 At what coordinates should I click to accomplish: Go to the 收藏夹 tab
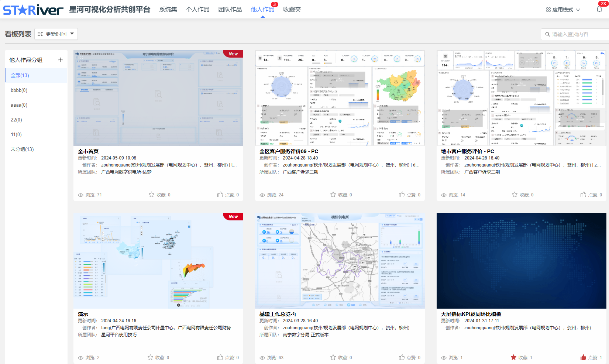click(292, 10)
